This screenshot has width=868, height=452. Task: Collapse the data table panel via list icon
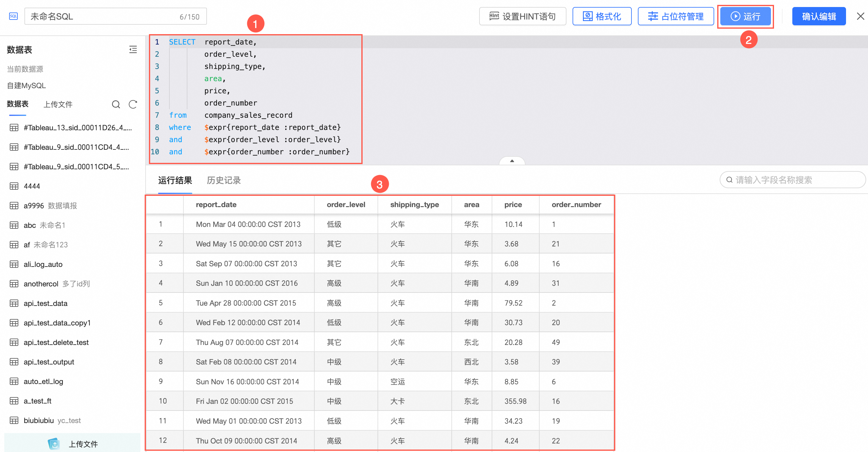[x=133, y=49]
